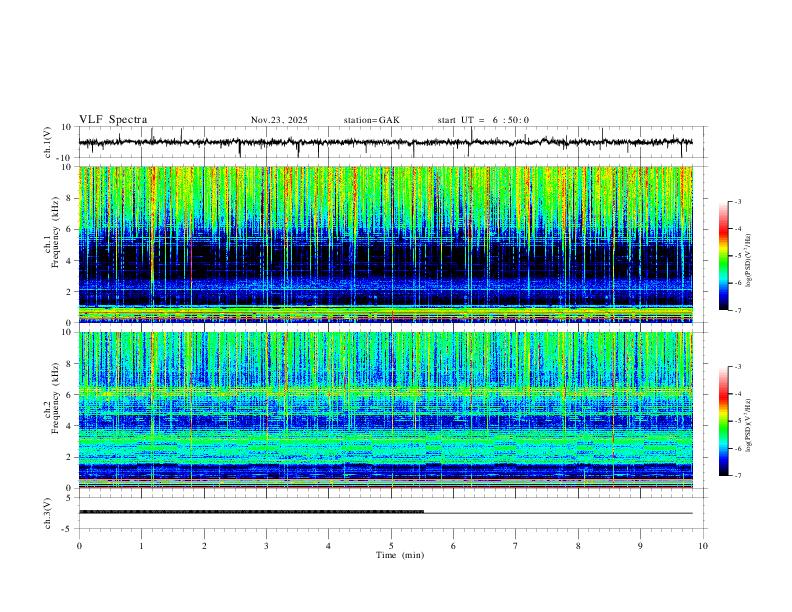Click the 'Time (min)' axis label

click(400, 555)
